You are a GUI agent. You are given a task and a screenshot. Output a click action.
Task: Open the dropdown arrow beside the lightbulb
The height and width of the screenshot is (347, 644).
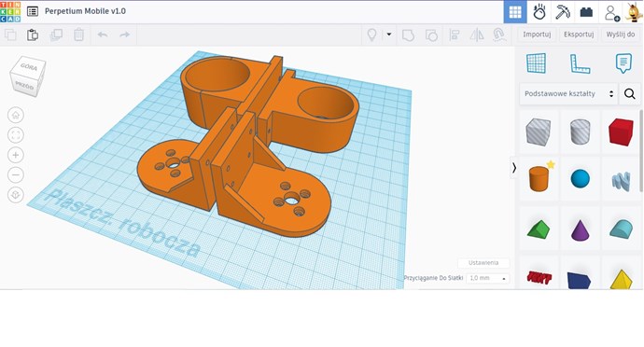388,35
